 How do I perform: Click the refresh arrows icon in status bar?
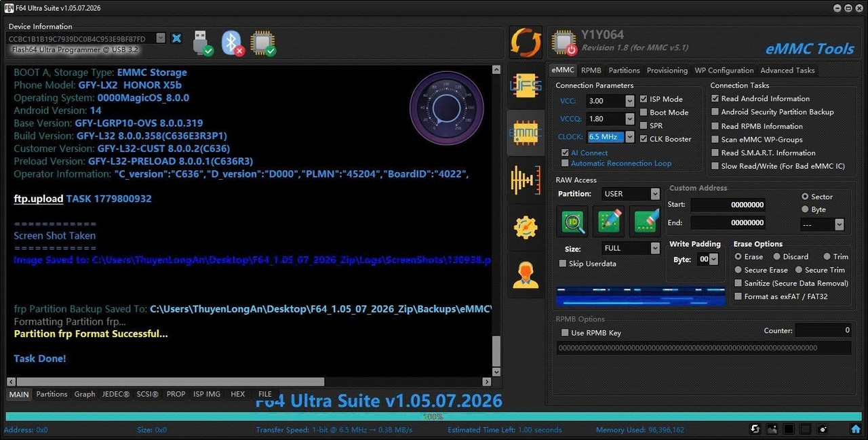click(x=755, y=429)
